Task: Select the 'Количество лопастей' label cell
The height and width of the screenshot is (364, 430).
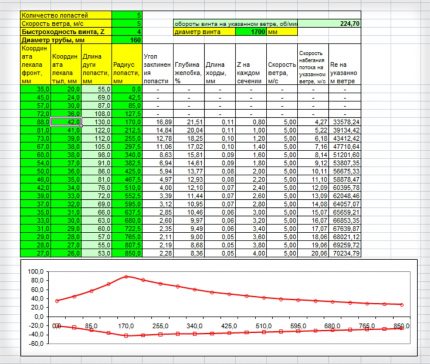Action: coord(66,15)
